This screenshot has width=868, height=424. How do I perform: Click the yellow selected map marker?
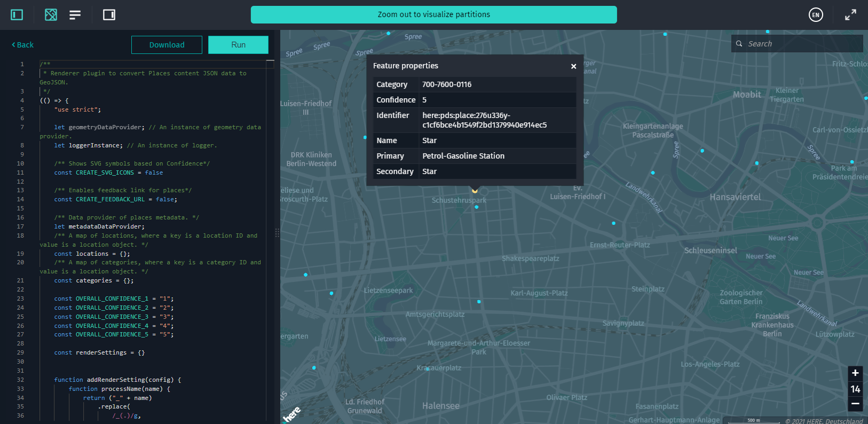click(475, 190)
